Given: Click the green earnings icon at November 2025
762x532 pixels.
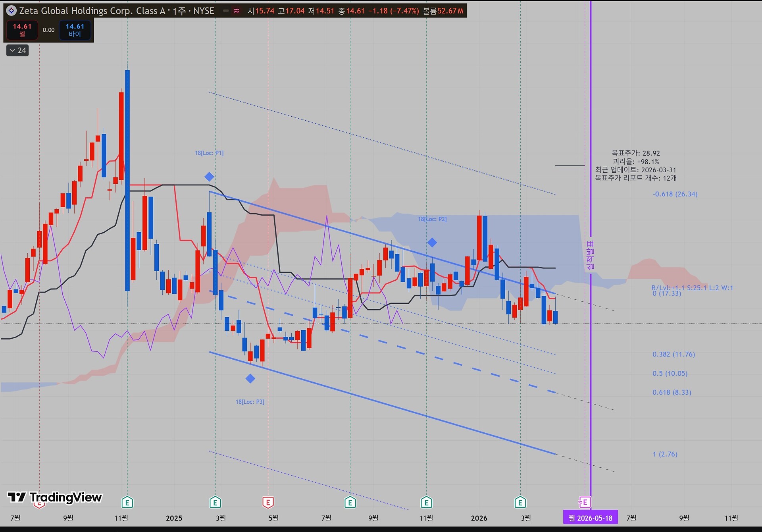Looking at the screenshot, I should coord(426,503).
